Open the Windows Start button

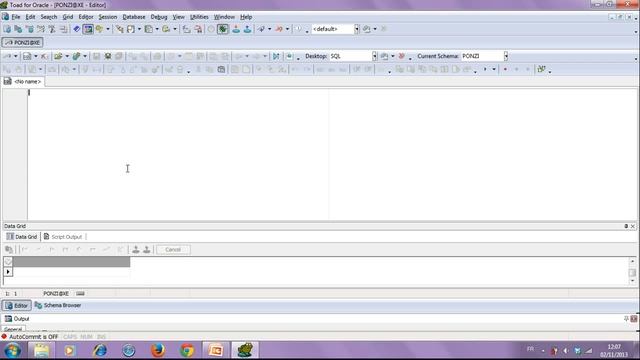(13, 351)
